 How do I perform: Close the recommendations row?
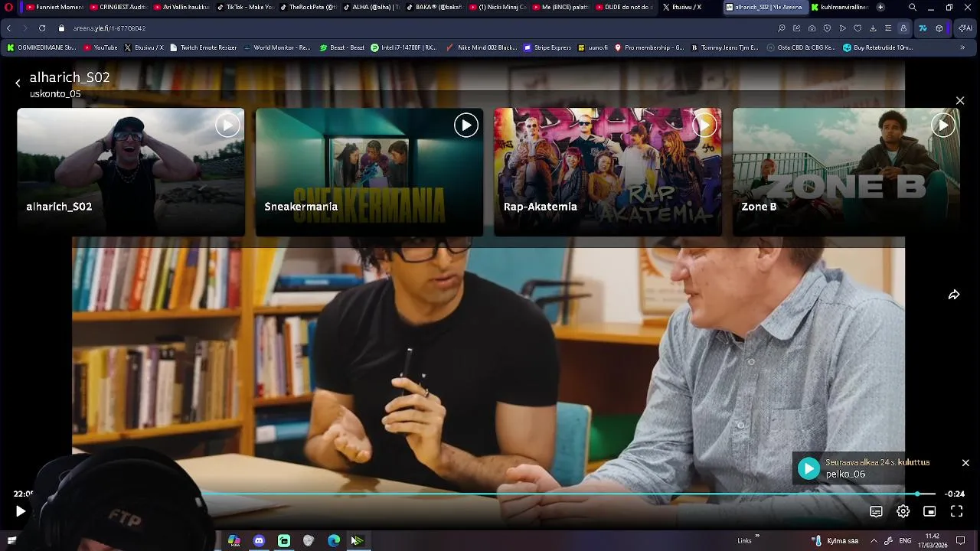(x=960, y=100)
